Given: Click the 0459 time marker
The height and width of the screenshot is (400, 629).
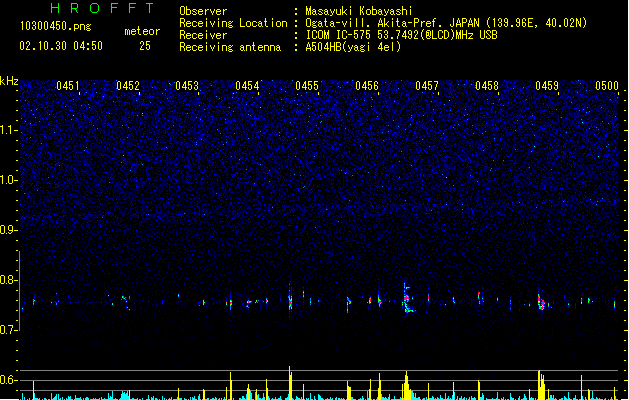Looking at the screenshot, I should (547, 86).
